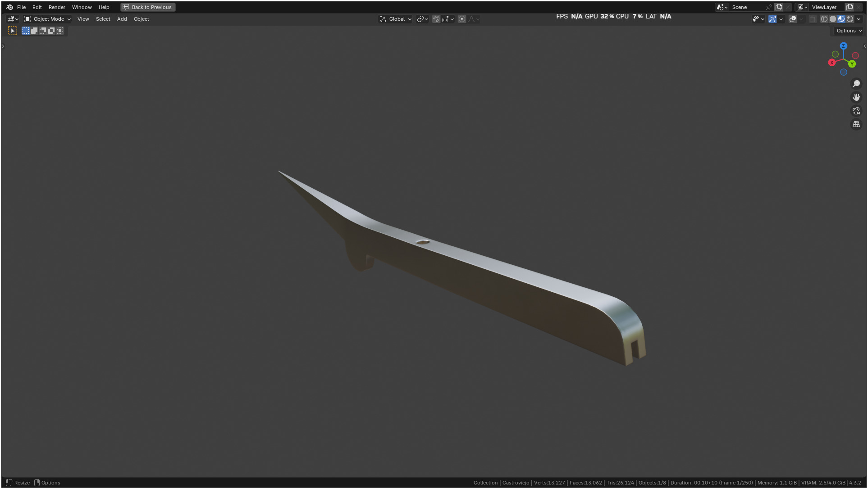The width and height of the screenshot is (868, 489).
Task: Click the 'Faces:13,062' status bar entry
Action: pyautogui.click(x=585, y=483)
